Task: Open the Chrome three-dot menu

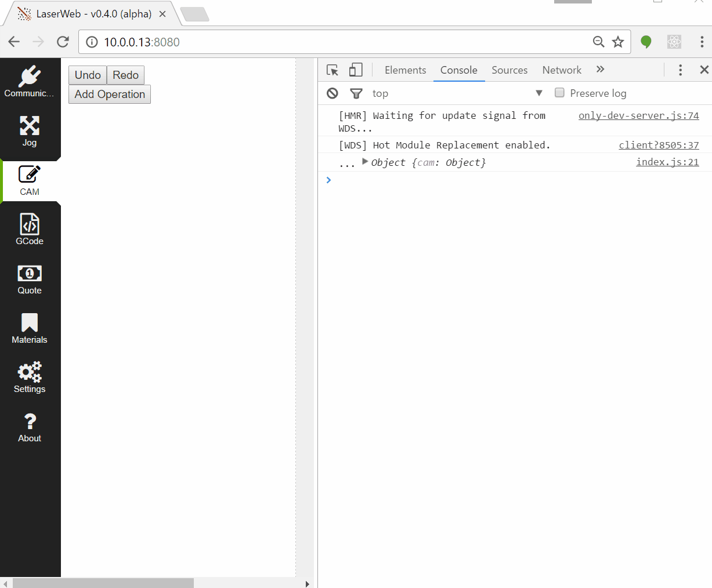Action: pos(702,42)
